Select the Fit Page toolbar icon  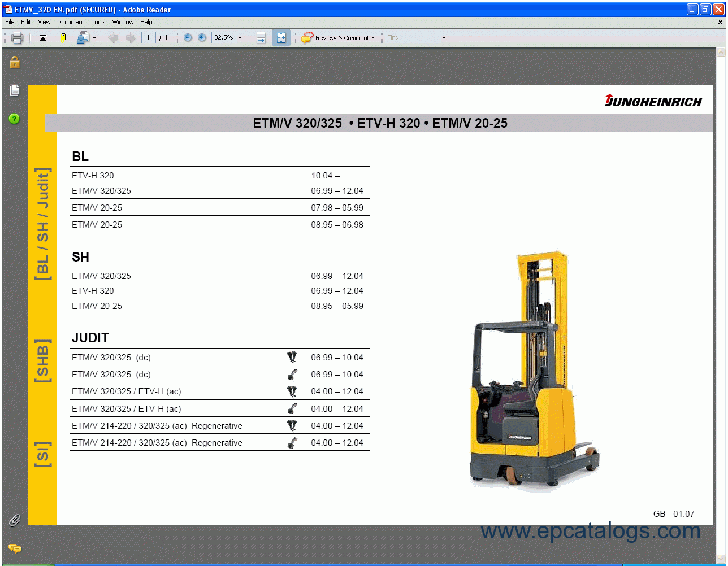tap(281, 37)
